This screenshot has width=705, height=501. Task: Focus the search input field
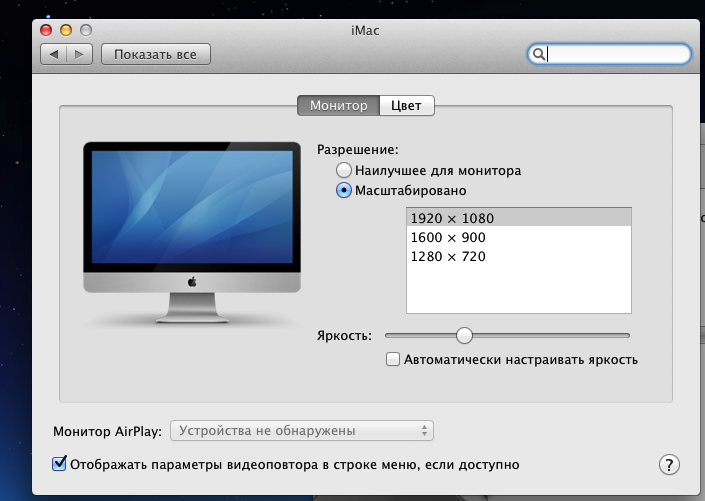click(x=609, y=54)
